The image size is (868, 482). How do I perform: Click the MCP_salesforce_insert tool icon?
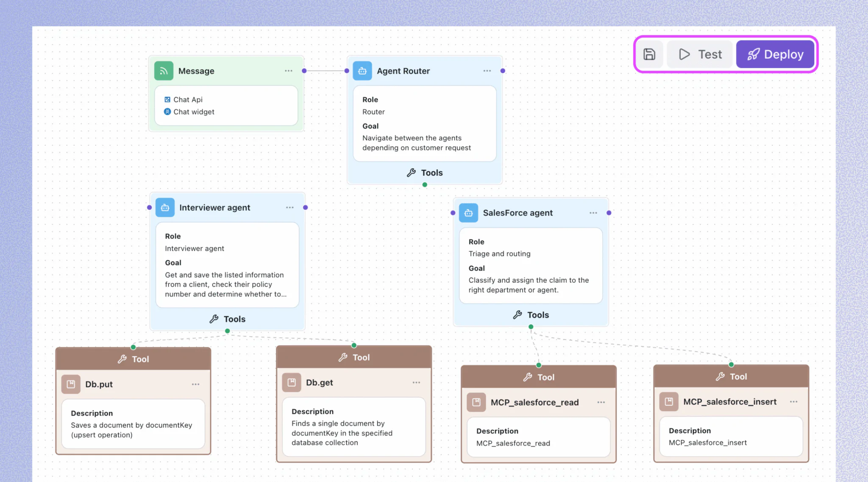tap(669, 402)
